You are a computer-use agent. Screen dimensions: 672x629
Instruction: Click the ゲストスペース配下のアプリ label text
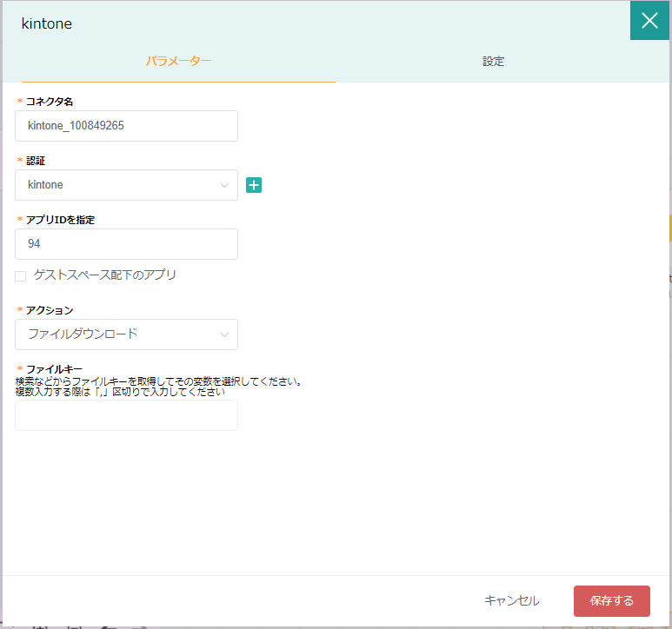pyautogui.click(x=105, y=275)
